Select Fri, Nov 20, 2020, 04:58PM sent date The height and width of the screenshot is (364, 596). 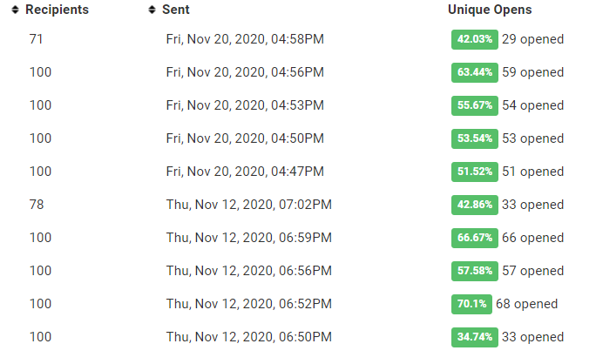pos(245,39)
